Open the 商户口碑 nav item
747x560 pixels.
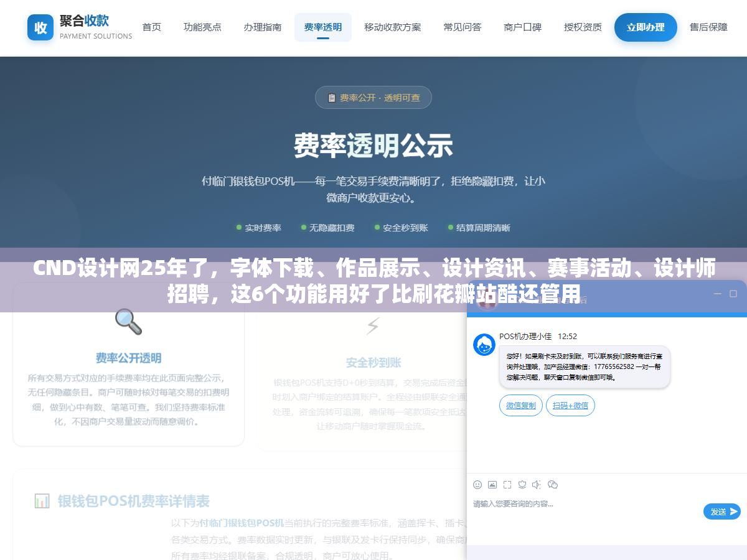tap(523, 27)
